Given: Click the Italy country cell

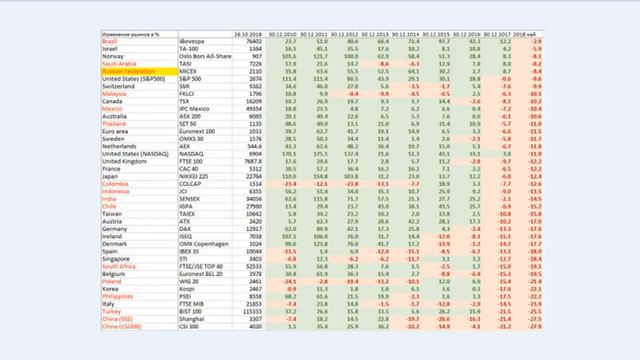Looking at the screenshot, I should pyautogui.click(x=140, y=304).
